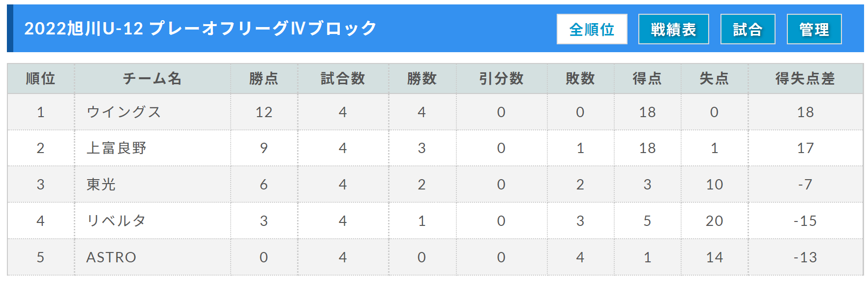This screenshot has width=868, height=283.
Task: Click the 勝点 column header
Action: [264, 78]
